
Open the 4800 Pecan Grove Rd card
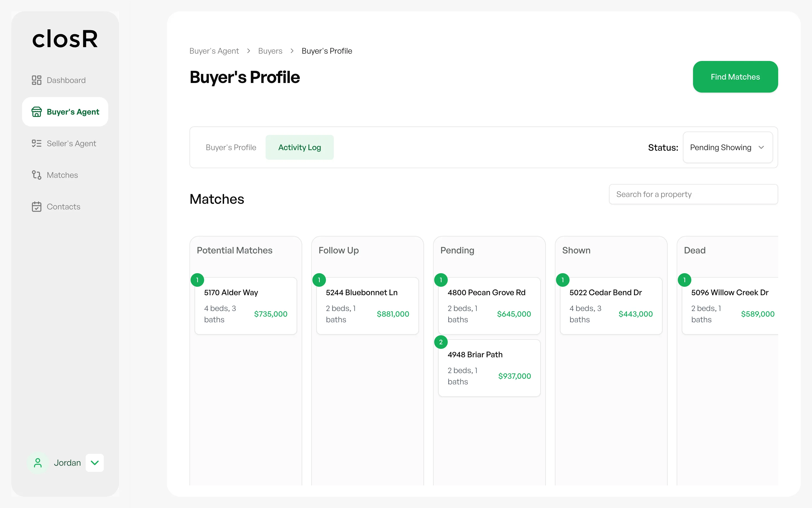(x=489, y=306)
